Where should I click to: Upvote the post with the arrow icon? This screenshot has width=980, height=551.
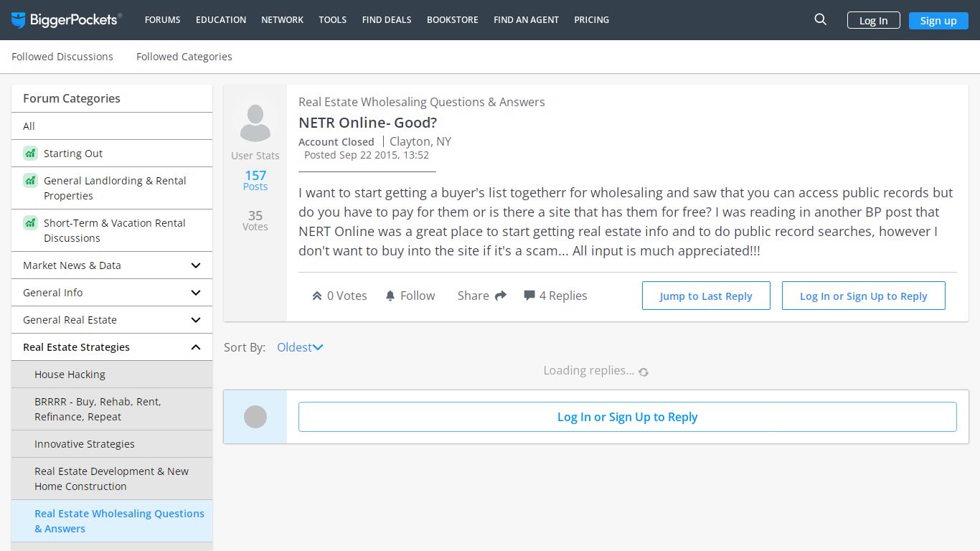click(317, 296)
